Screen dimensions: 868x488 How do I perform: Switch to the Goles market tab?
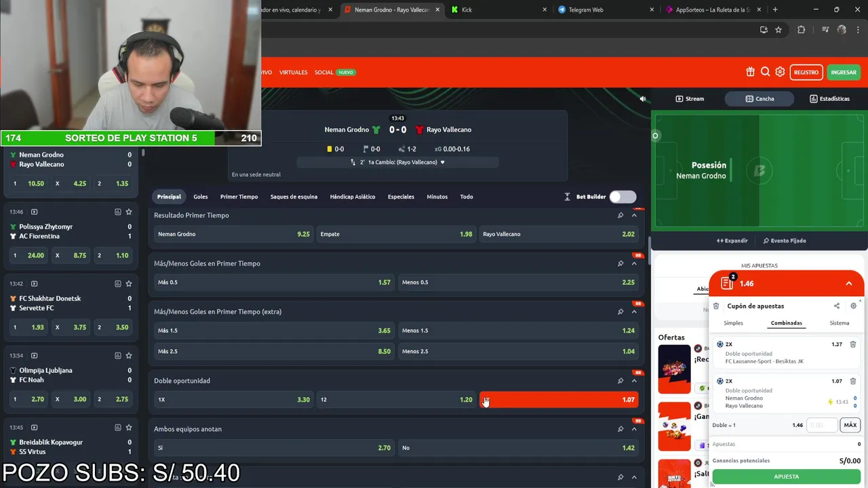201,197
